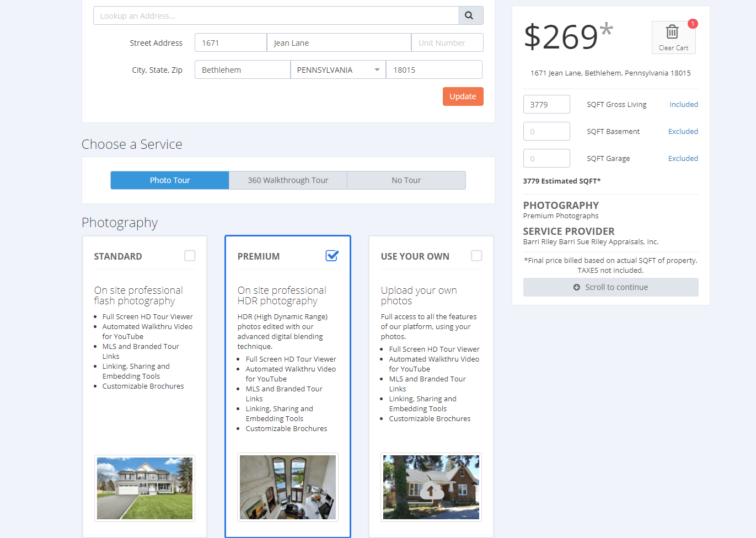Click the PREMIUM package heading

point(259,256)
